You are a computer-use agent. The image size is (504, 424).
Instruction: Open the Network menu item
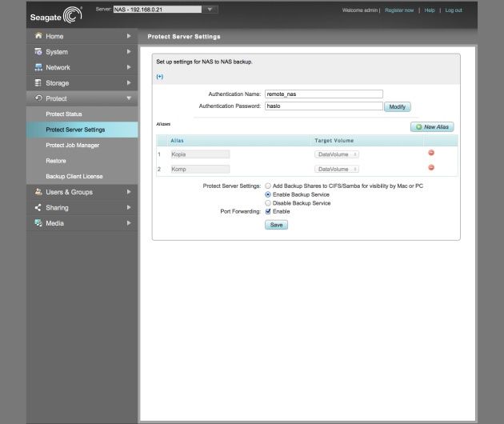click(x=82, y=67)
